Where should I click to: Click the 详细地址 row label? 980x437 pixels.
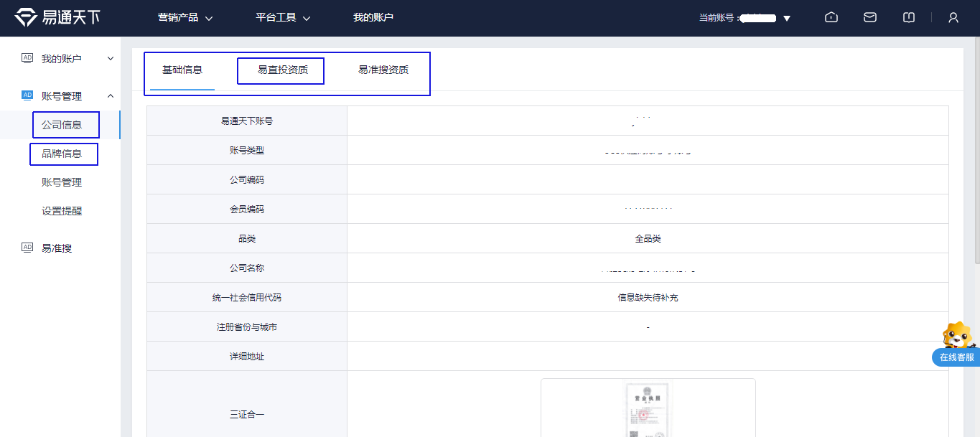pos(247,357)
